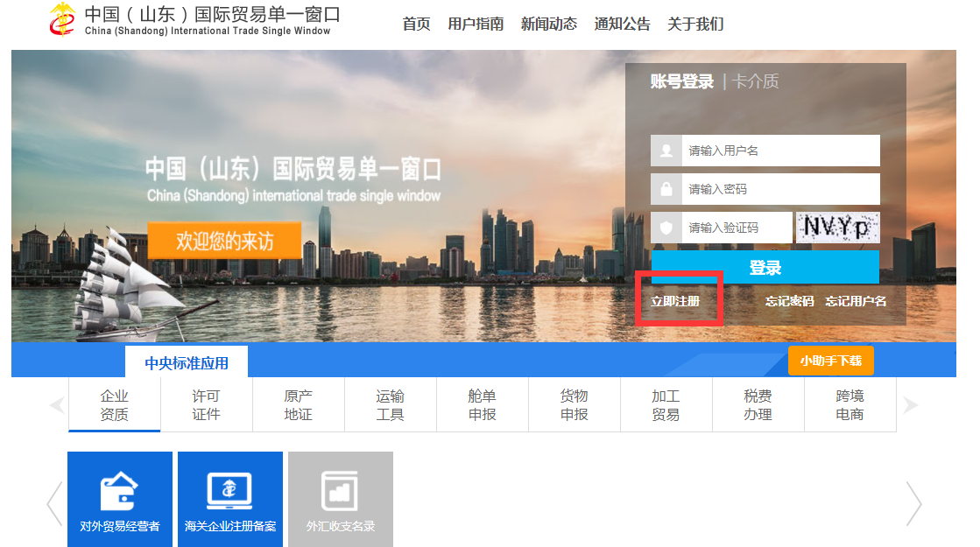This screenshot has height=547, width=980.
Task: Click 忘记密码 link
Action: tap(789, 301)
